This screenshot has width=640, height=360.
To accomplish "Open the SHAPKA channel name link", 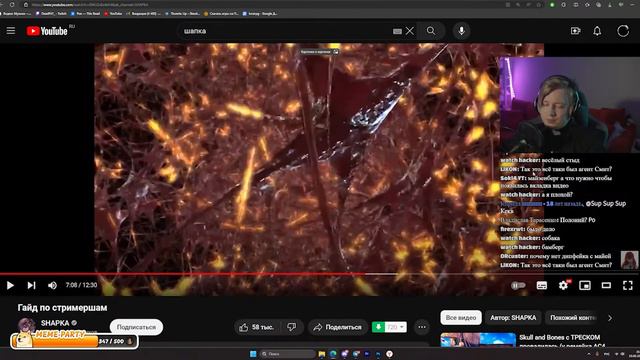I will pos(55,323).
